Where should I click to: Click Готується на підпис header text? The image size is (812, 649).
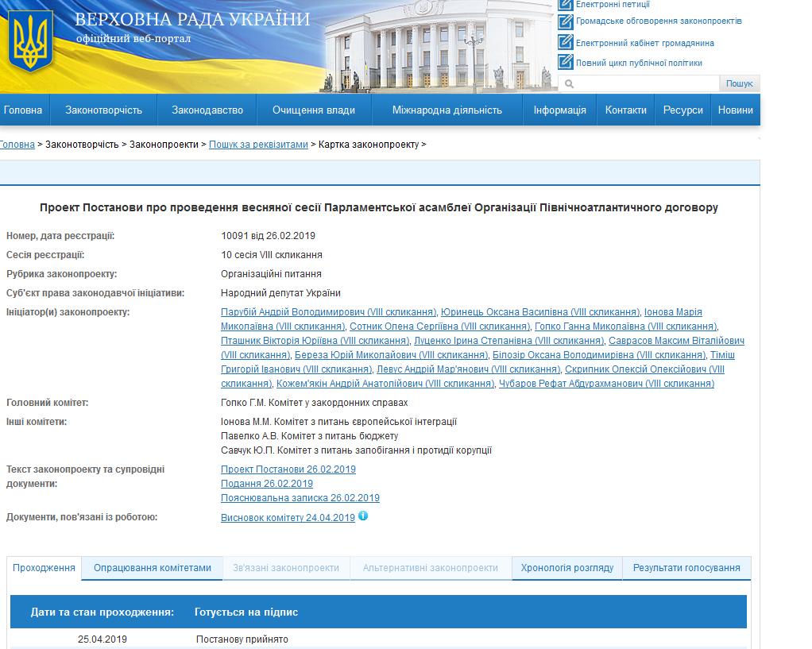point(246,612)
